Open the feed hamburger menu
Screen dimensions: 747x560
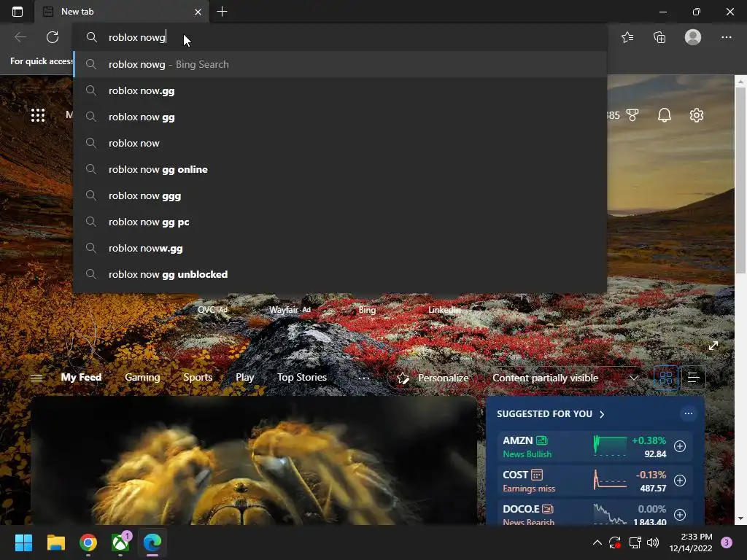coord(36,378)
